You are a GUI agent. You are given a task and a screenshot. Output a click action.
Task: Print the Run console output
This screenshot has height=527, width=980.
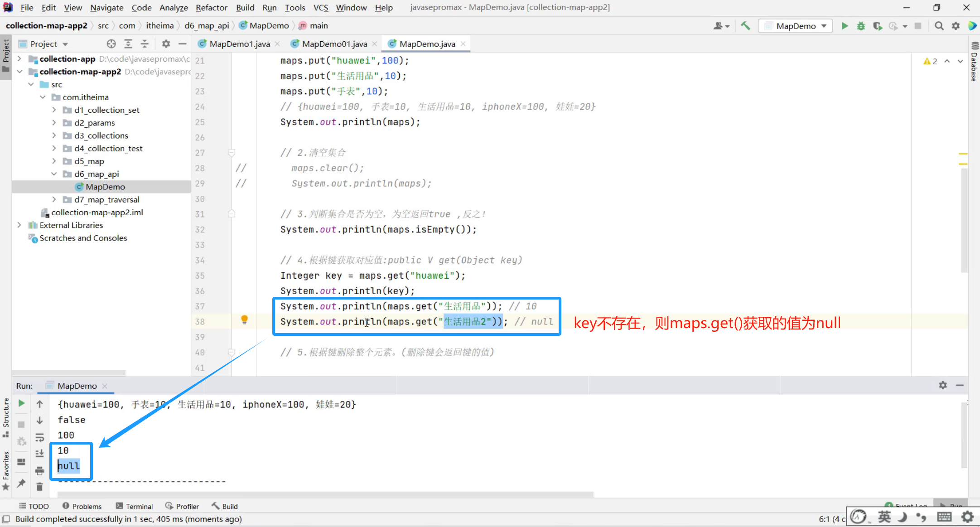click(x=39, y=471)
